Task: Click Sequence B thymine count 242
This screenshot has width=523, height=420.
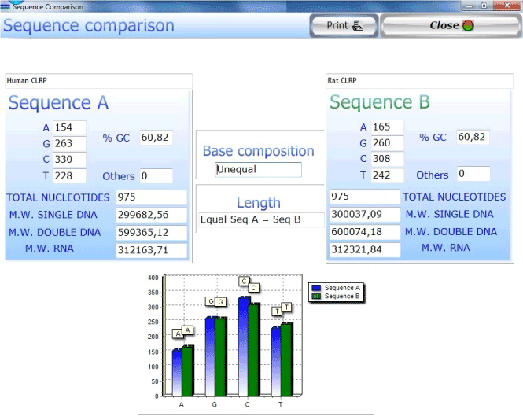Action: click(387, 175)
